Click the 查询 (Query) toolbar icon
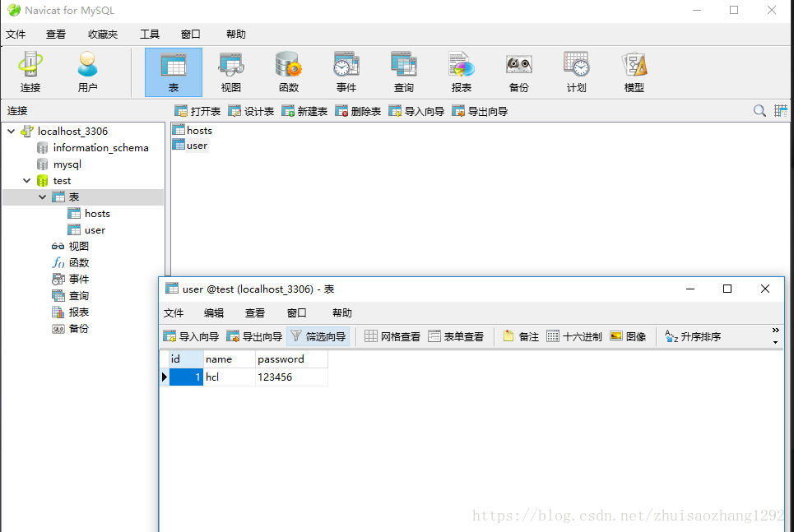 (x=404, y=72)
